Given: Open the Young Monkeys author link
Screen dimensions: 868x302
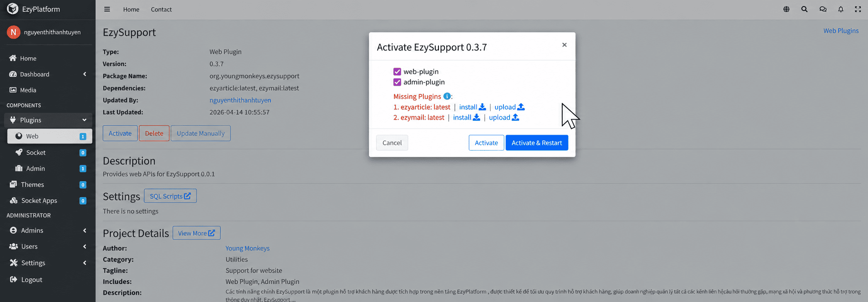Looking at the screenshot, I should point(247,248).
